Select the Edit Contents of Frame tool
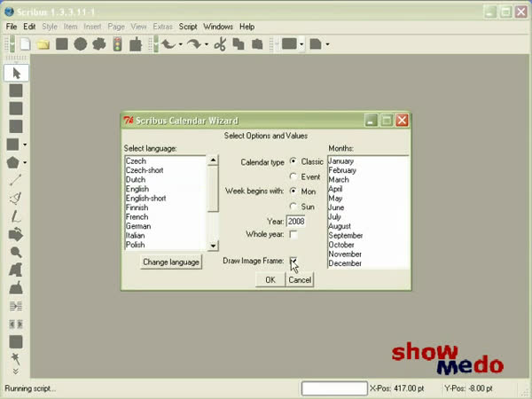Image resolution: width=532 pixels, height=399 pixels. [16, 270]
